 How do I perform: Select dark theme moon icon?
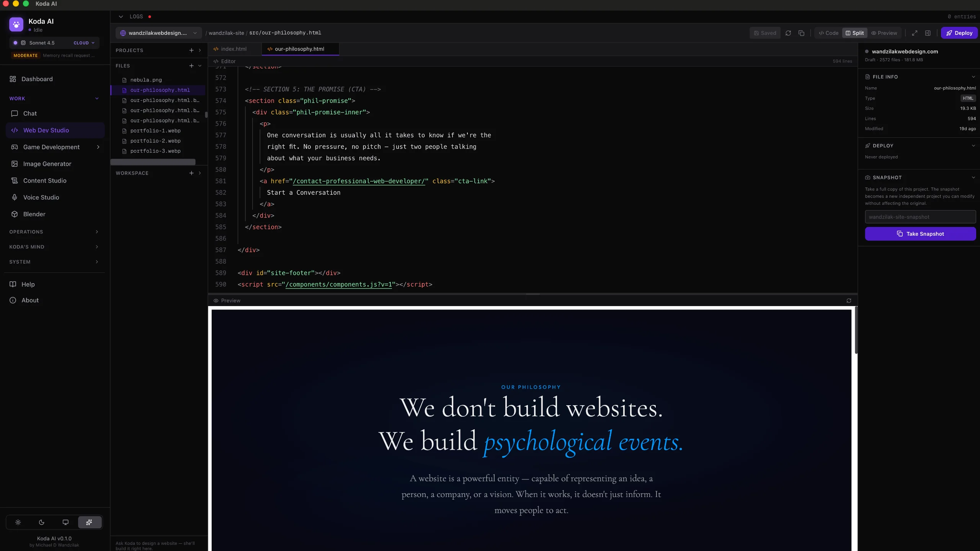tap(42, 522)
